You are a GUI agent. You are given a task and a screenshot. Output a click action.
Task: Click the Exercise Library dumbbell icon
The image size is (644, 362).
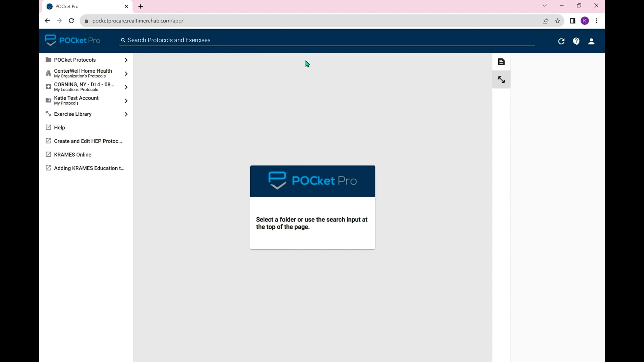click(48, 114)
